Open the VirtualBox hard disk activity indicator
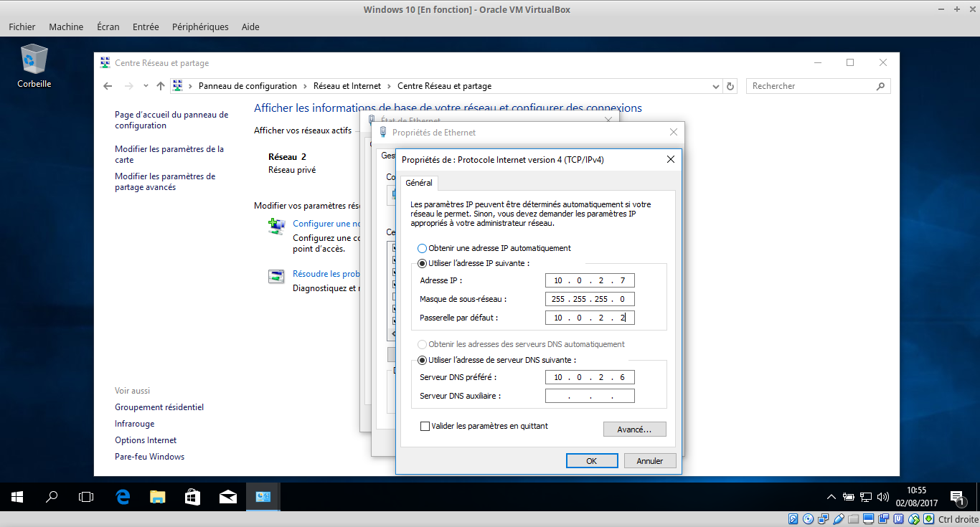The width and height of the screenshot is (980, 527). pos(793,519)
